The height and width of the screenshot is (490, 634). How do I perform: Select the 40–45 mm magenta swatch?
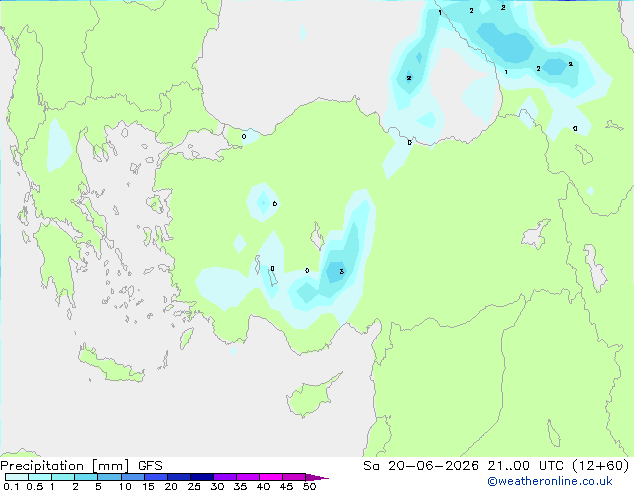click(271, 477)
